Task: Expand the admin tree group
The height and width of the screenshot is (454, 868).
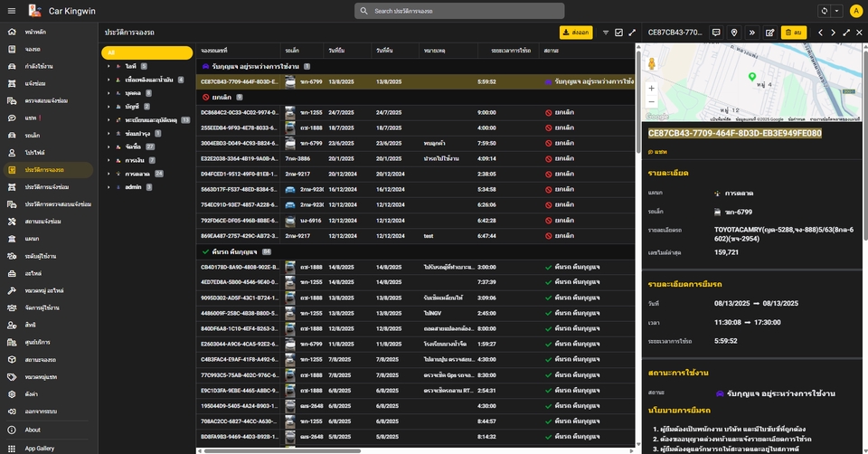Action: pyautogui.click(x=108, y=187)
